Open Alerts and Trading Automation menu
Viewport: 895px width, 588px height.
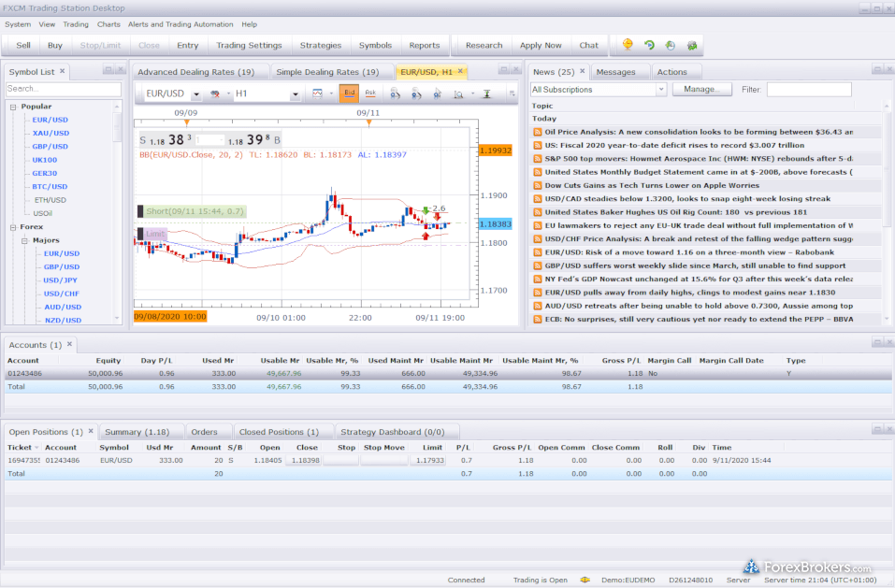coord(180,24)
